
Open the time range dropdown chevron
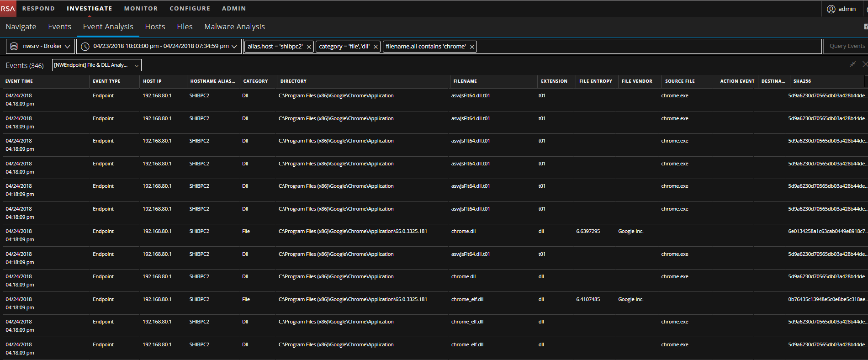coord(234,46)
